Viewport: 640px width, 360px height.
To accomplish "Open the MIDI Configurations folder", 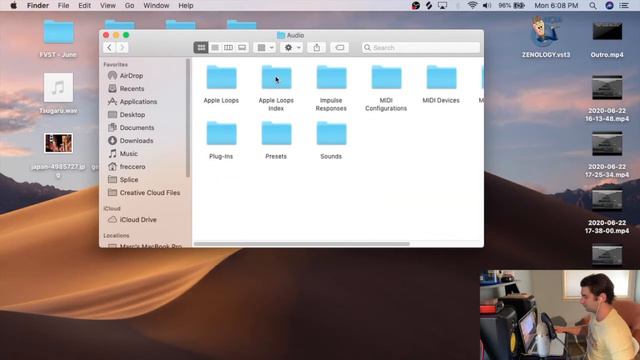I will click(386, 78).
